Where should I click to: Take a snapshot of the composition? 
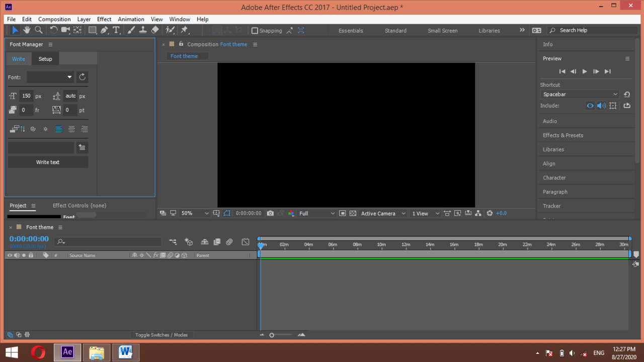tap(270, 213)
